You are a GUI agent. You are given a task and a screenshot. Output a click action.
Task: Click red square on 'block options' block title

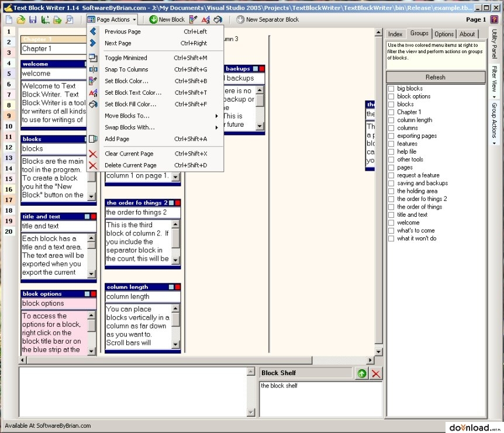pos(94,293)
